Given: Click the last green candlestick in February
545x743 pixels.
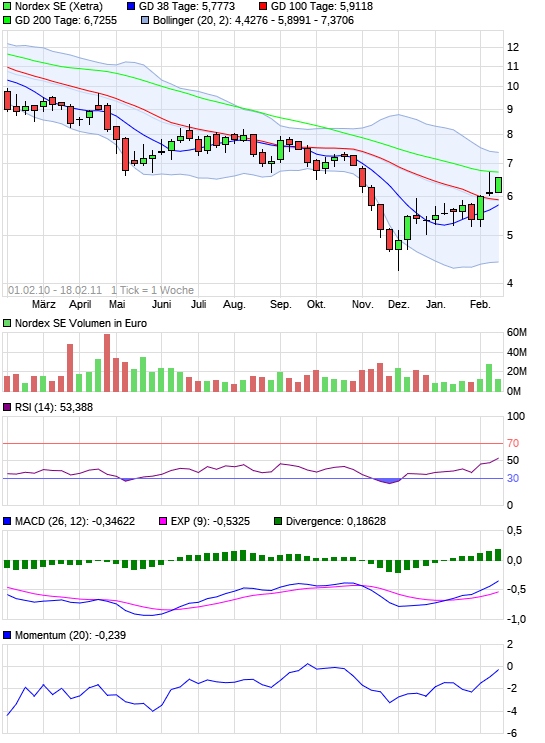Looking at the screenshot, I should (499, 185).
